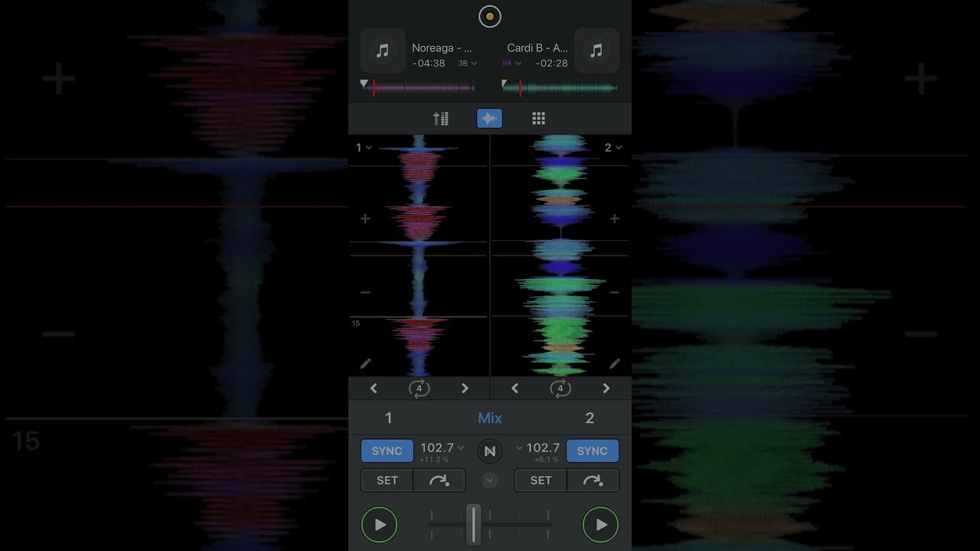
Task: Open the deck 1 track artwork music note
Action: (383, 51)
